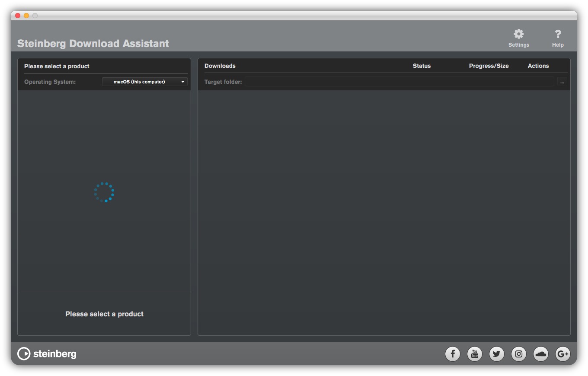Click into the Target folder path field

coord(399,82)
